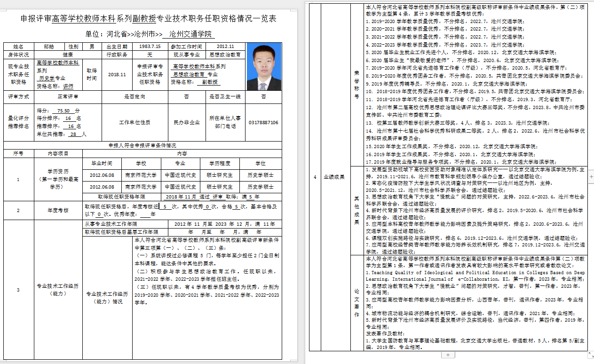The height and width of the screenshot is (364, 594).
Task: Click the 申报人符合申报评审条件情况 section header
Action: tap(143, 145)
